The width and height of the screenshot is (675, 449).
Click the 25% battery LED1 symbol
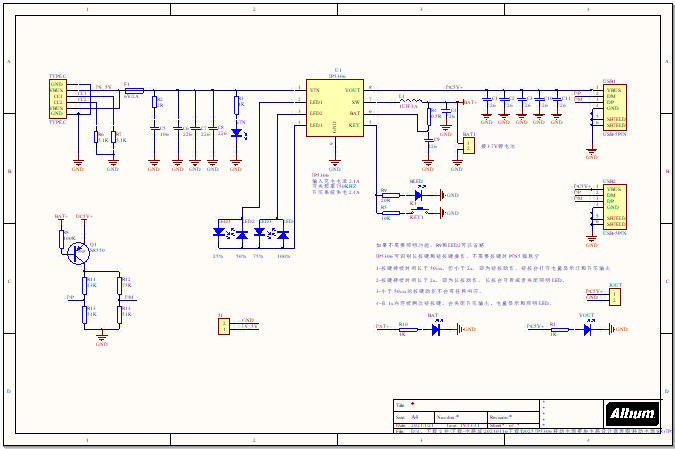(220, 233)
